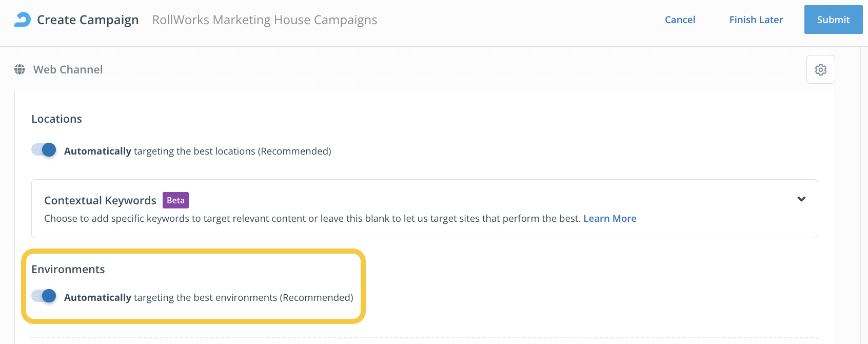Submit the campaign

pyautogui.click(x=833, y=20)
